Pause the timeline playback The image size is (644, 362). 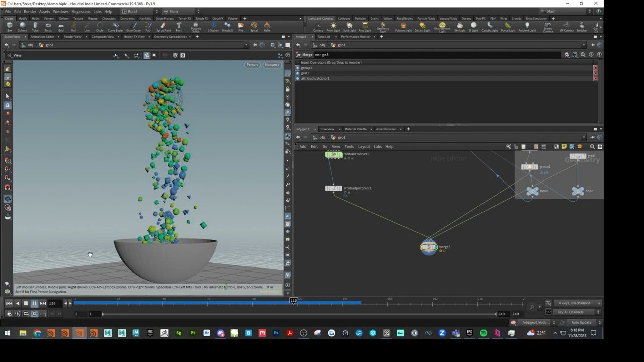34,303
